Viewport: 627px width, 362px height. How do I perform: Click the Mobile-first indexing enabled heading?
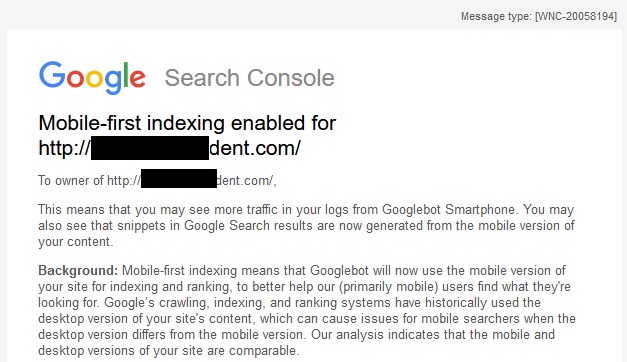[x=187, y=123]
